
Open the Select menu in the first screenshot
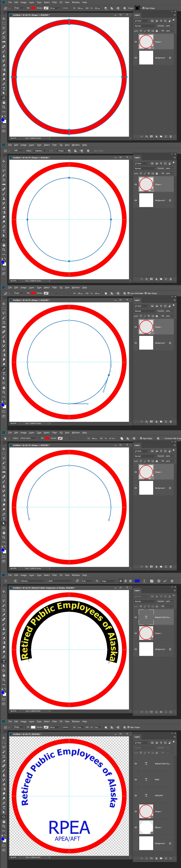47,2
